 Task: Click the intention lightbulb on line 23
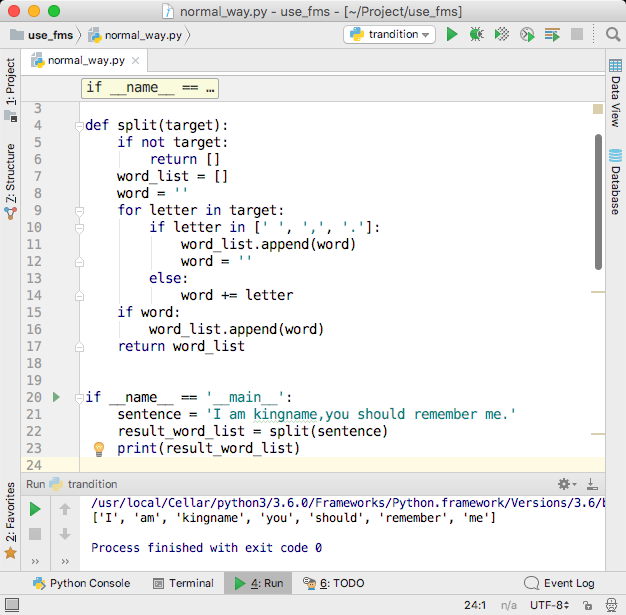(99, 449)
